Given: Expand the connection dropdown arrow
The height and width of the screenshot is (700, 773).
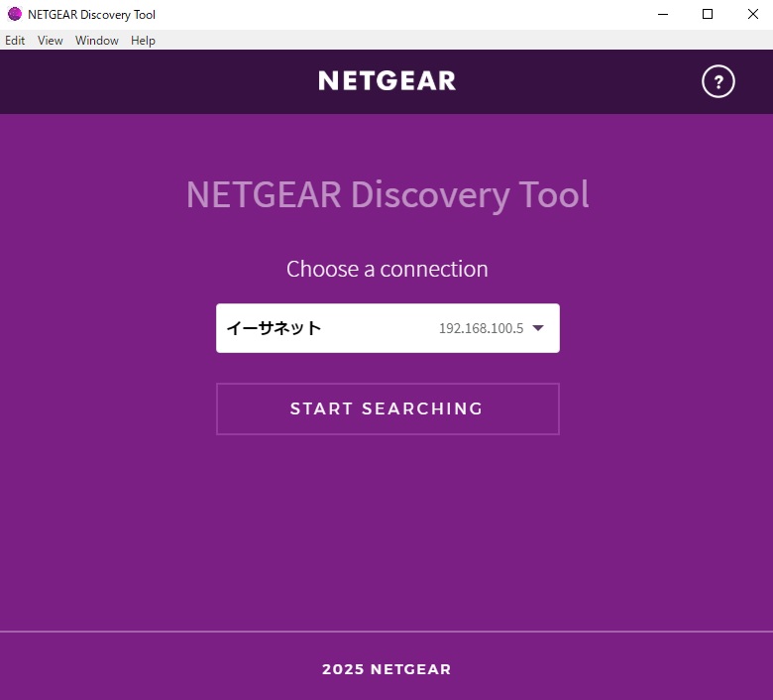Looking at the screenshot, I should pyautogui.click(x=538, y=328).
